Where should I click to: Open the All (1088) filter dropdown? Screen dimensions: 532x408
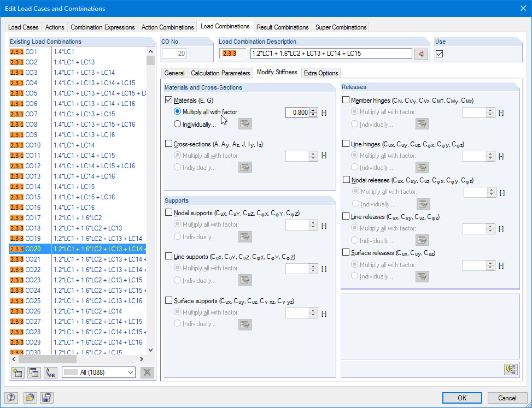[99, 372]
